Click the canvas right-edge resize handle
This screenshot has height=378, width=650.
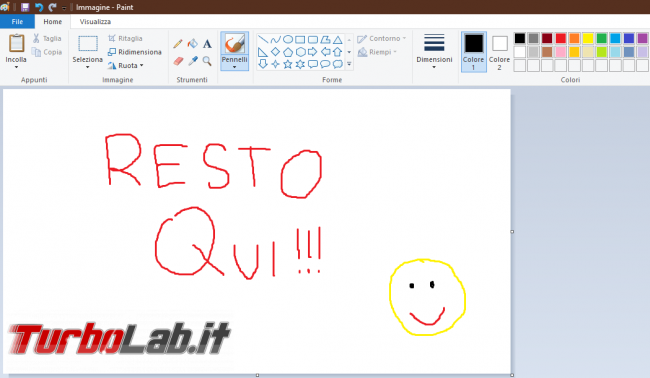pyautogui.click(x=512, y=232)
